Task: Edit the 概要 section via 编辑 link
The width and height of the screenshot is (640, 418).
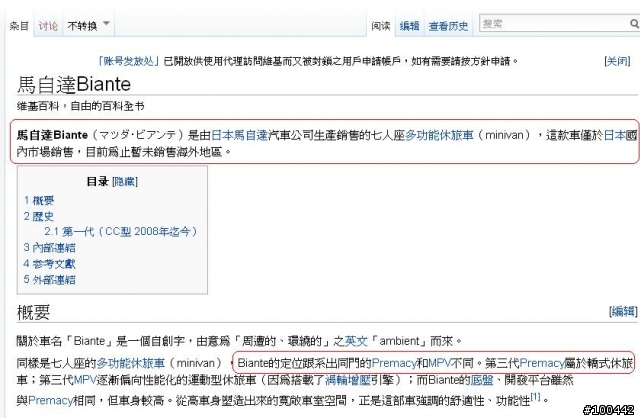Action: [x=623, y=311]
